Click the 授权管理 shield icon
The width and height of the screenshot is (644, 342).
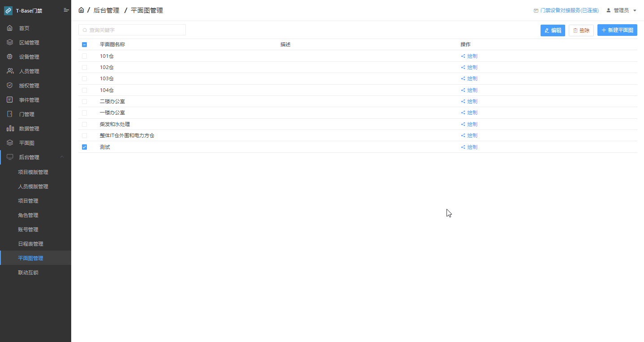pyautogui.click(x=10, y=86)
